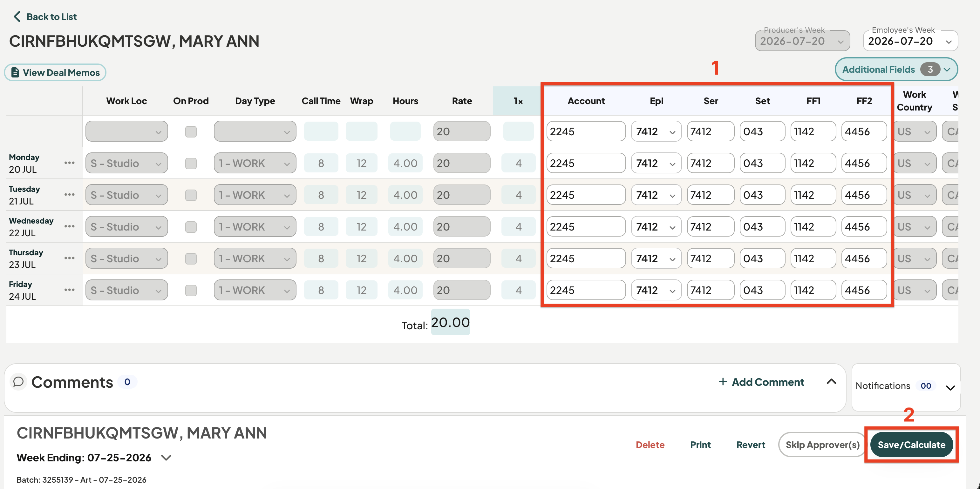Click the Comments speech bubble icon
Image resolution: width=980 pixels, height=489 pixels.
(x=18, y=381)
